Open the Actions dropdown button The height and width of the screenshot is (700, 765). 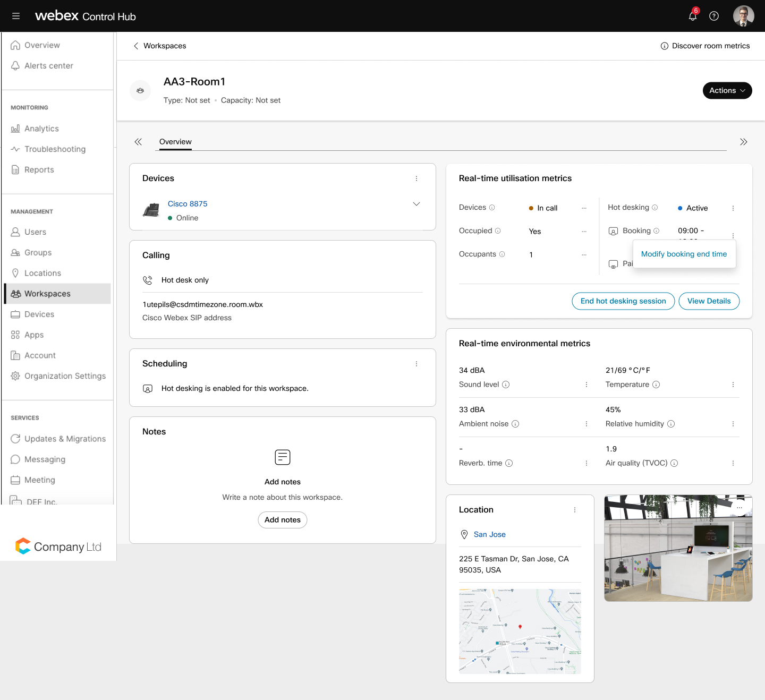[727, 90]
